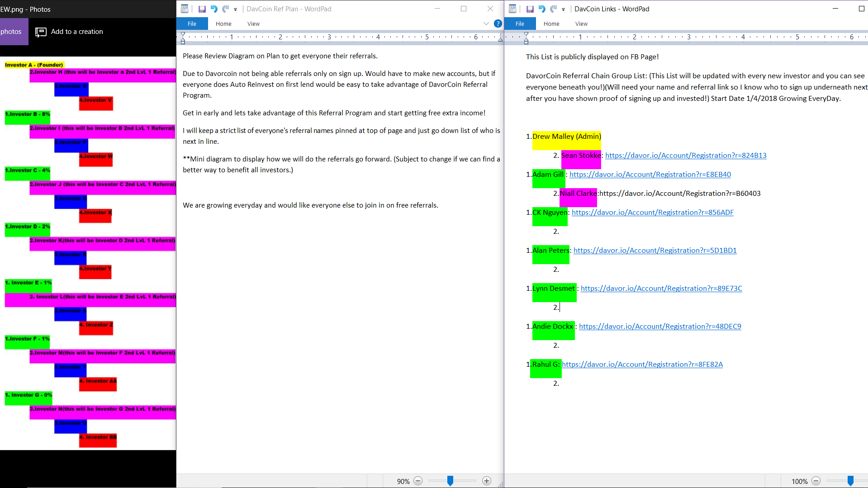
Task: Click Undo icon in DavCoin Links WordPad
Action: pos(541,9)
